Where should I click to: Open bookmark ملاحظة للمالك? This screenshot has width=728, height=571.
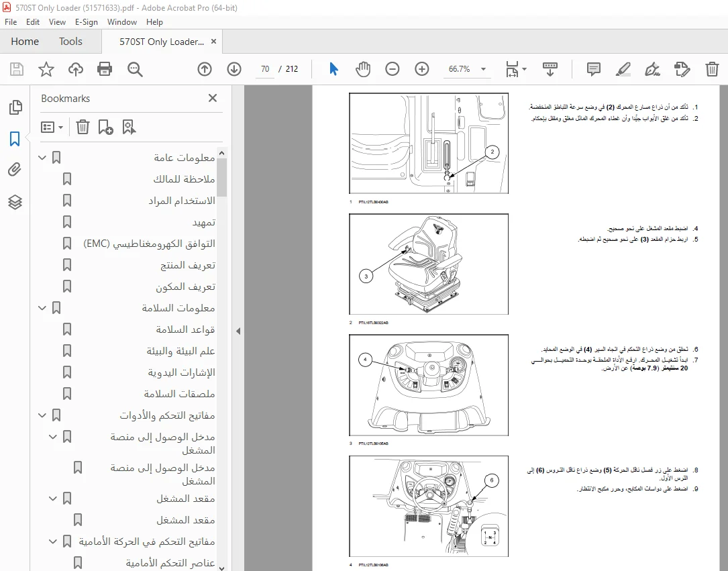[184, 179]
